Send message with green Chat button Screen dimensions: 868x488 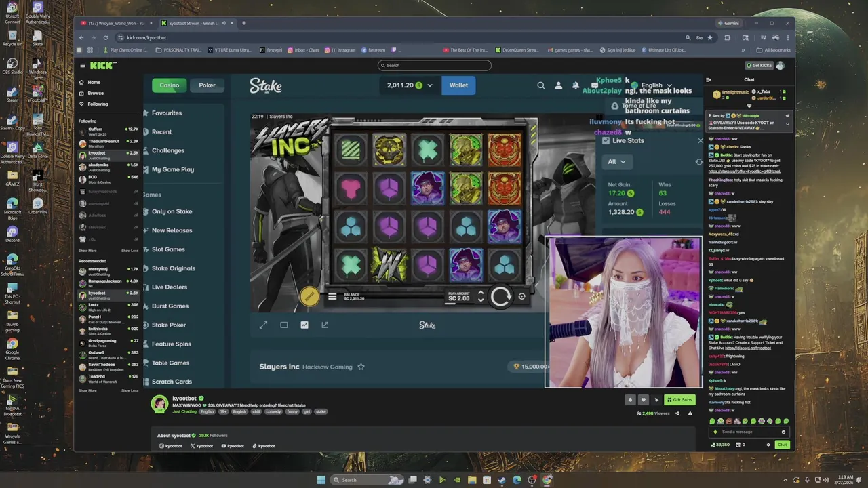pyautogui.click(x=782, y=445)
